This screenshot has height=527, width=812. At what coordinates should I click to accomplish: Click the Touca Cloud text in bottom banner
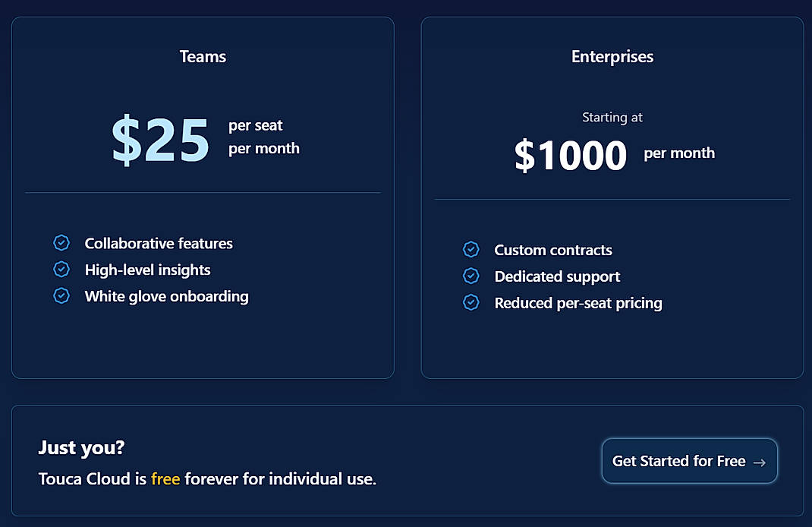pyautogui.click(x=87, y=479)
